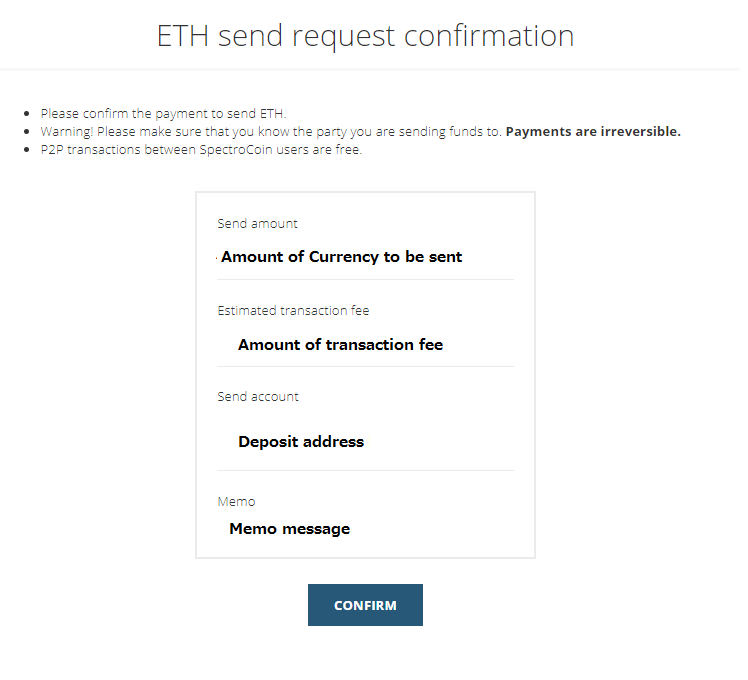Image resolution: width=748 pixels, height=680 pixels.
Task: Click the 'Amount of Currency to be sent' value
Action: click(341, 257)
